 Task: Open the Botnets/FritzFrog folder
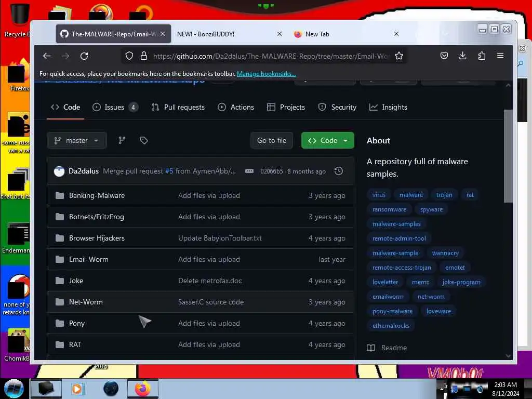96,217
